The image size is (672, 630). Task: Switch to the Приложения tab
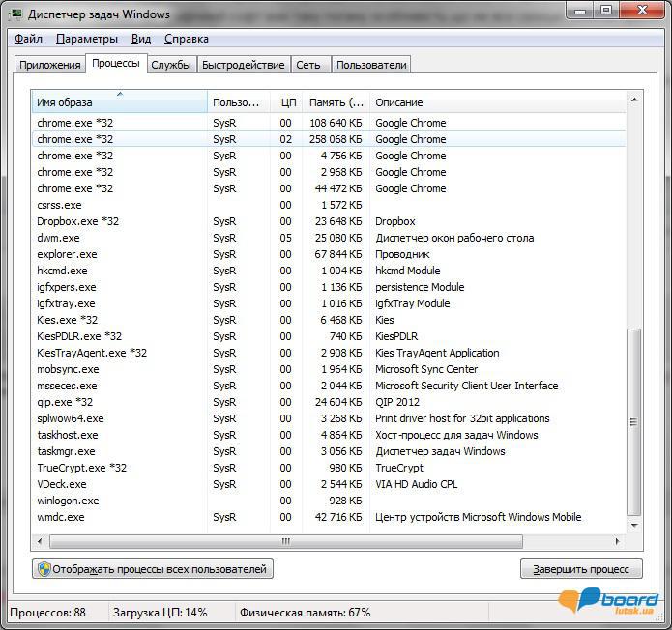[x=49, y=65]
